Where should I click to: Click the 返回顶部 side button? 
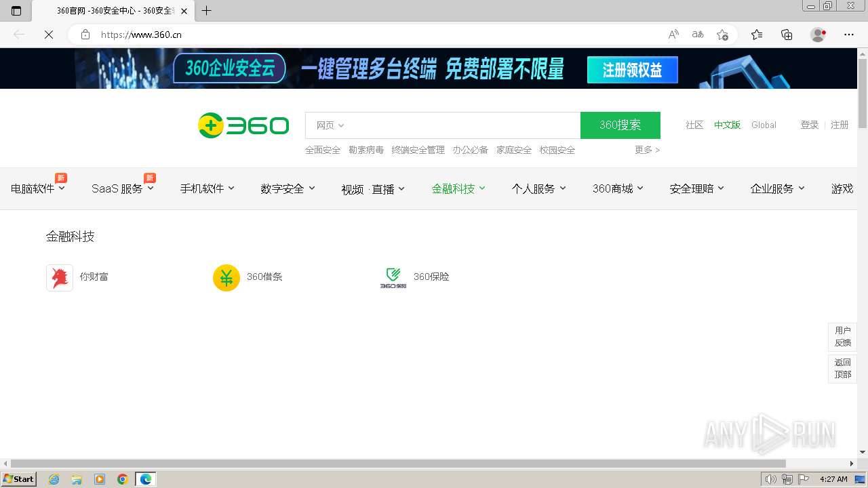pyautogui.click(x=843, y=368)
